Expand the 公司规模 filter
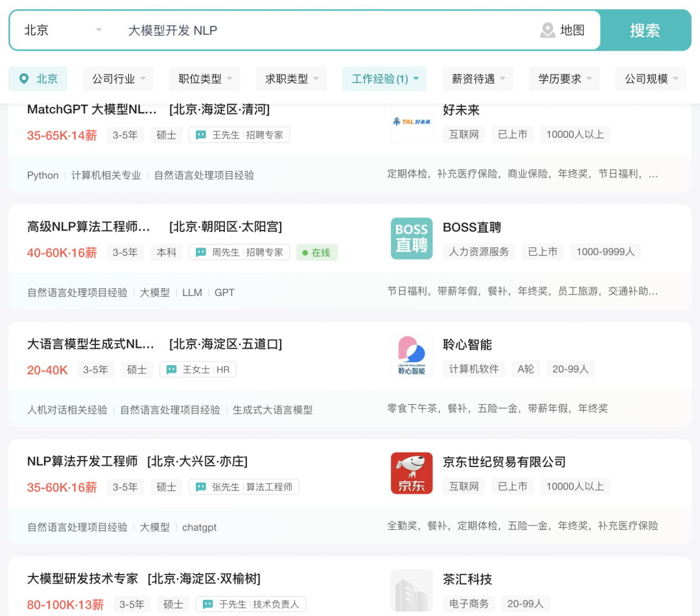 651,79
